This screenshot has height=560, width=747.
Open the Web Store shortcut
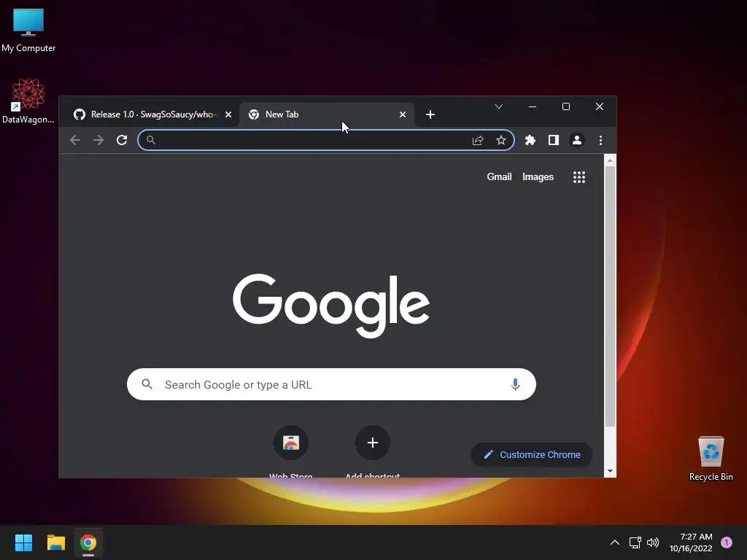[x=291, y=443]
